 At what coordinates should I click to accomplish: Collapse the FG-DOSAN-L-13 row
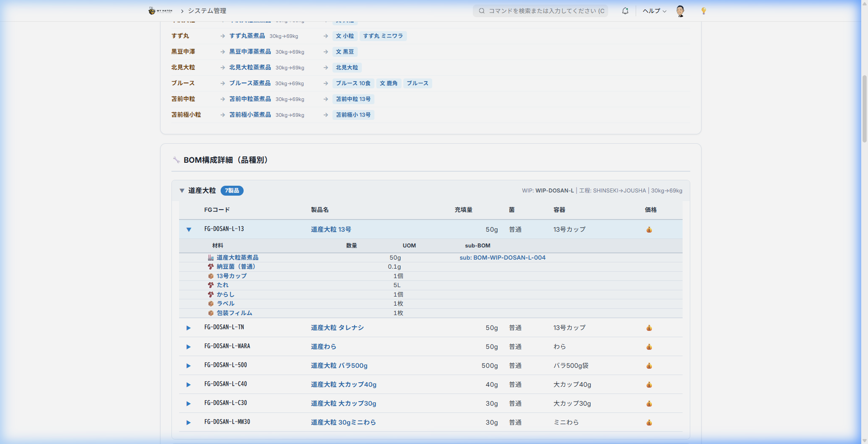[189, 229]
